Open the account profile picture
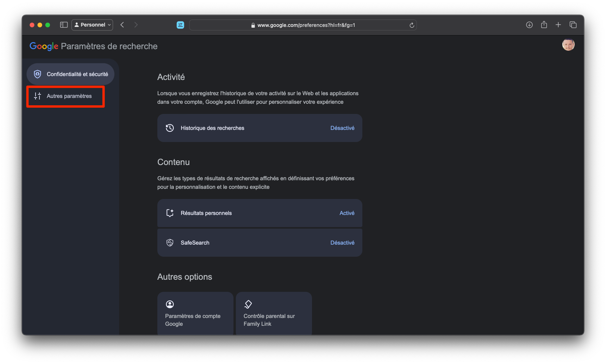Image resolution: width=606 pixels, height=364 pixels. pos(569,45)
